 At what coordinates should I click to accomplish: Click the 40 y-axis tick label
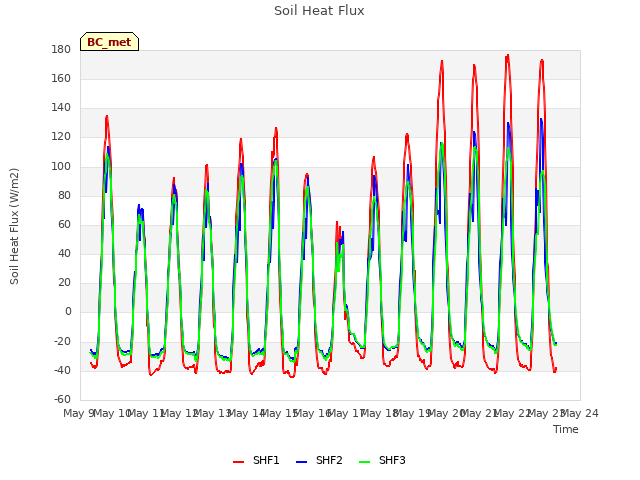coord(64,253)
